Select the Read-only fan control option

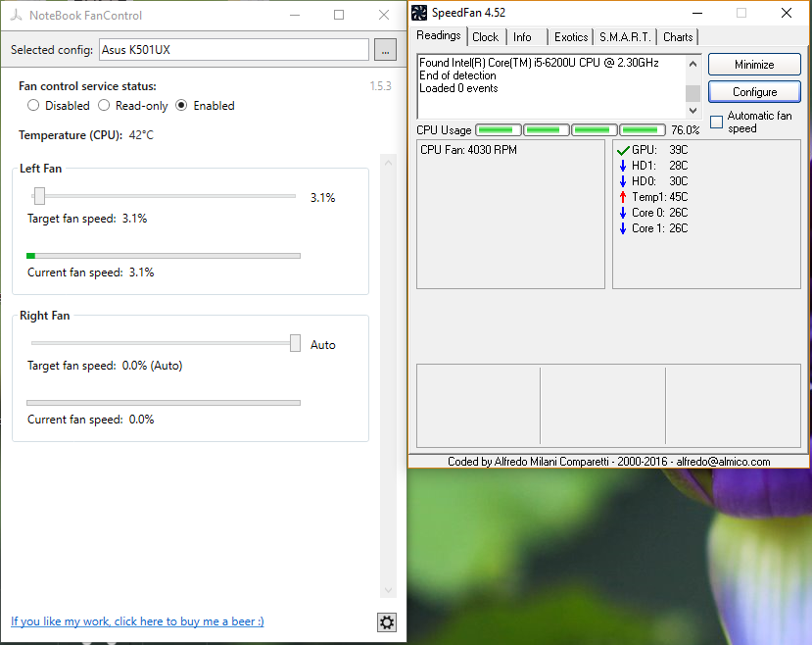pos(104,105)
